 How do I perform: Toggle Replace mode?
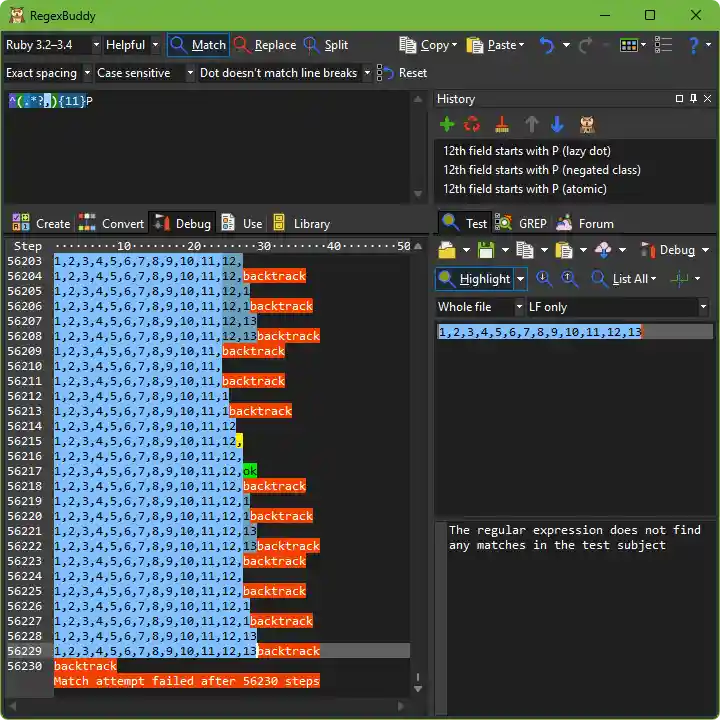tap(265, 45)
